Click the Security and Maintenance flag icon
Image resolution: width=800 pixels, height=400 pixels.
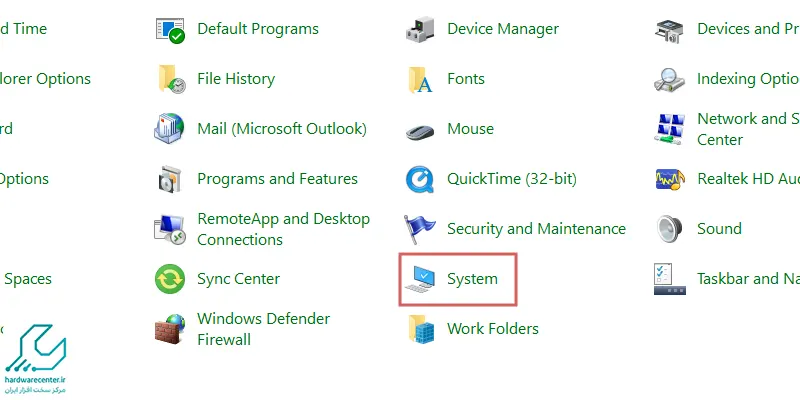(419, 230)
